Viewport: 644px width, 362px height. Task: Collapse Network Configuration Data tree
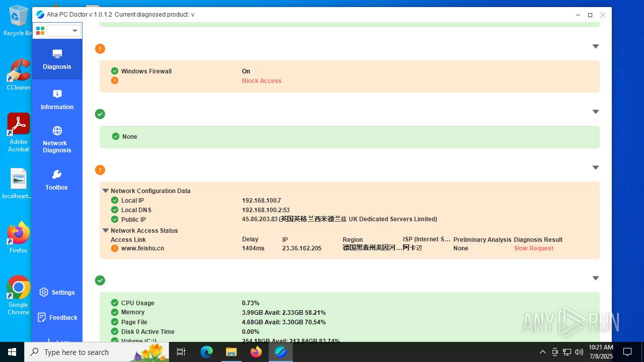click(x=106, y=191)
